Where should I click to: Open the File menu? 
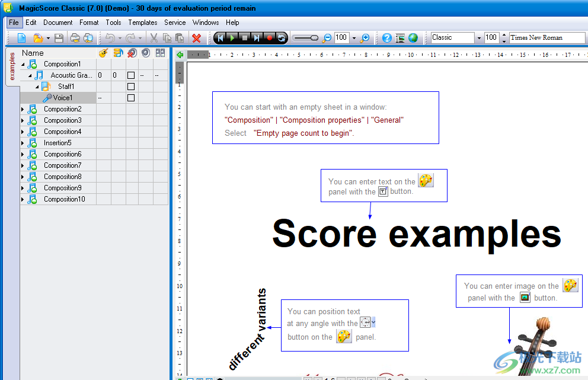click(14, 23)
